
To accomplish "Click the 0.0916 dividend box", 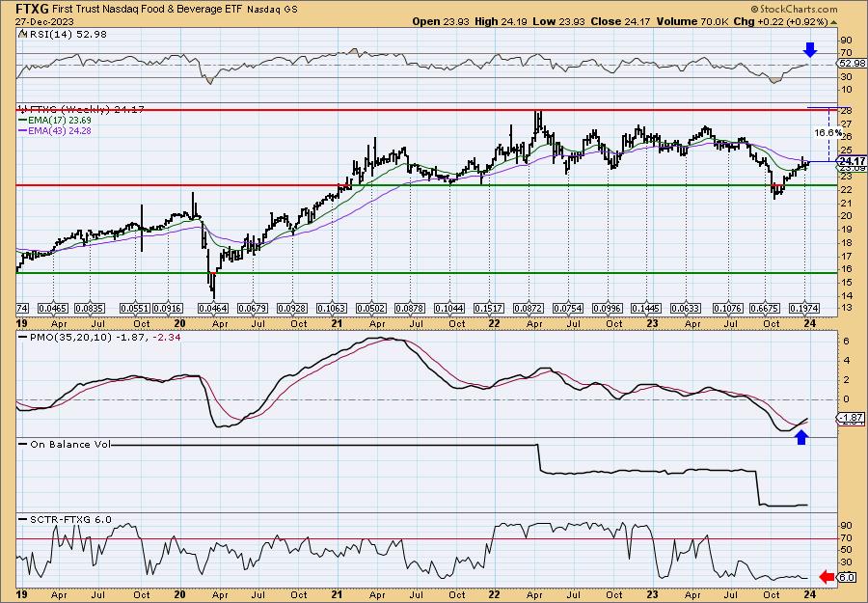I will click(x=168, y=308).
